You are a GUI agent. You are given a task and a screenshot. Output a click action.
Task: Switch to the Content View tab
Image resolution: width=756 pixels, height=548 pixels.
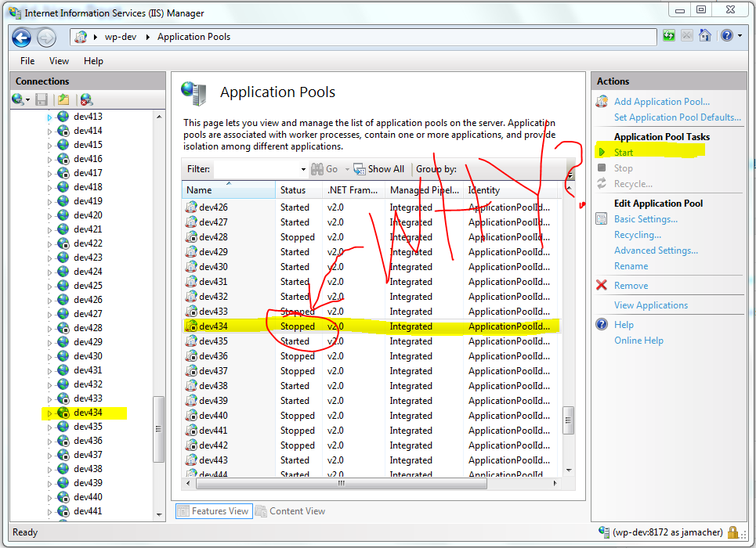[290, 511]
